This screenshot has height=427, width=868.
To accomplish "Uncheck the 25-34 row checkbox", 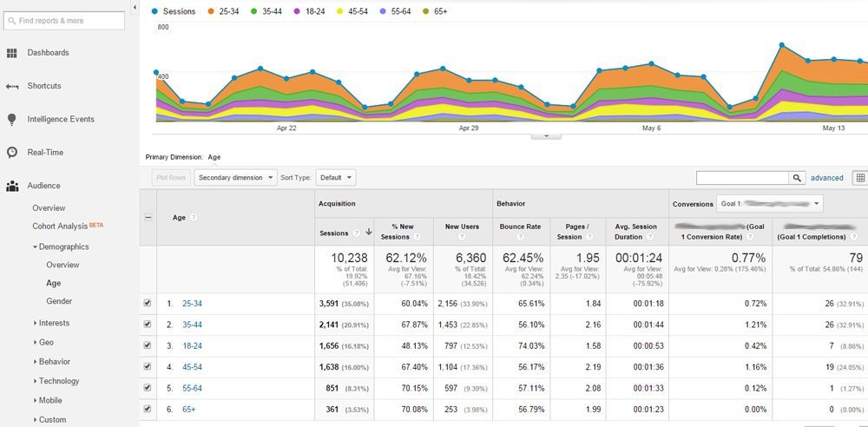I will coord(148,304).
